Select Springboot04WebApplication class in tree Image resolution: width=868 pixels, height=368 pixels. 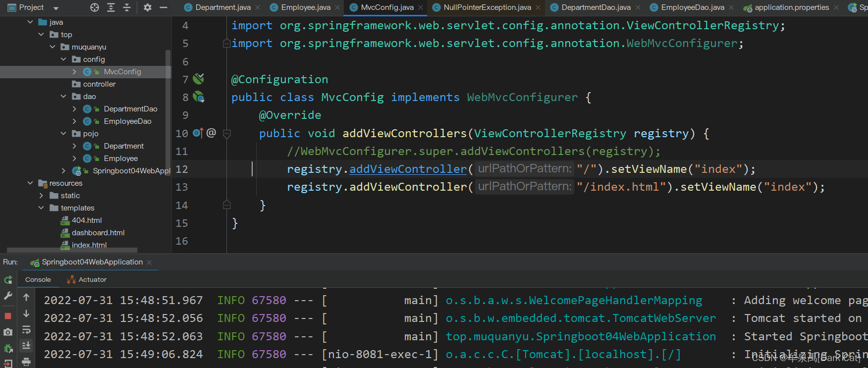coord(131,171)
